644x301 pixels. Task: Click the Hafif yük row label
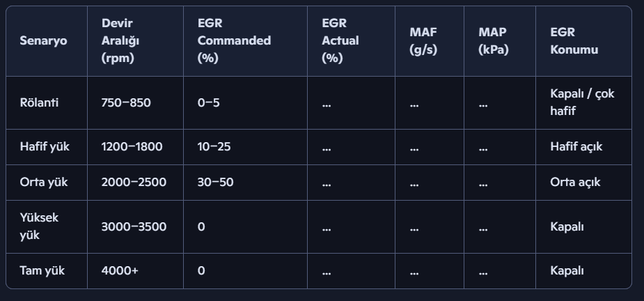click(45, 146)
